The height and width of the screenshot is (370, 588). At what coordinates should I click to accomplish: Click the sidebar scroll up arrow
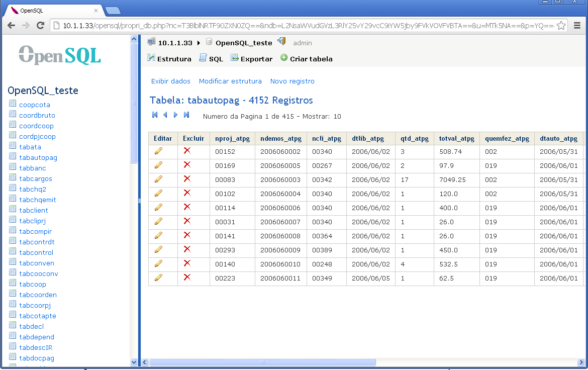pos(134,39)
